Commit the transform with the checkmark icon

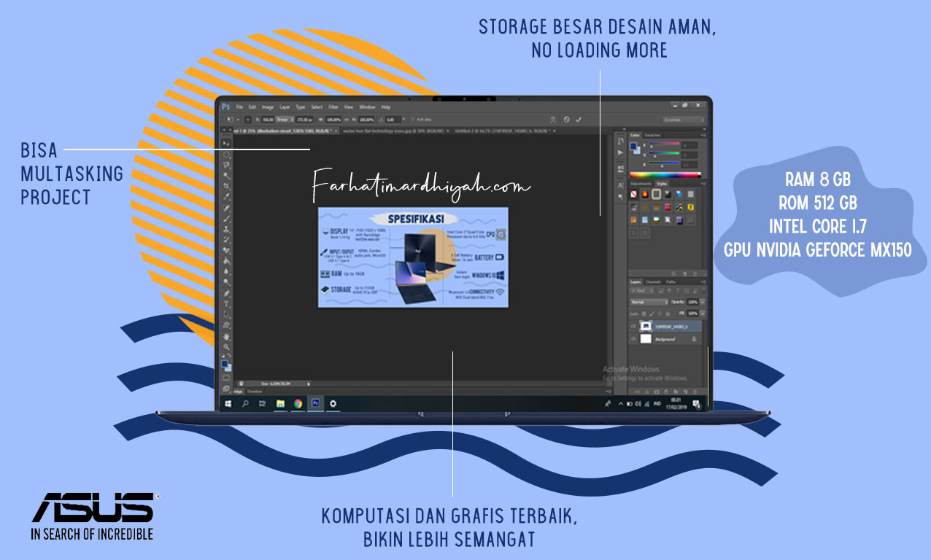pyautogui.click(x=579, y=119)
